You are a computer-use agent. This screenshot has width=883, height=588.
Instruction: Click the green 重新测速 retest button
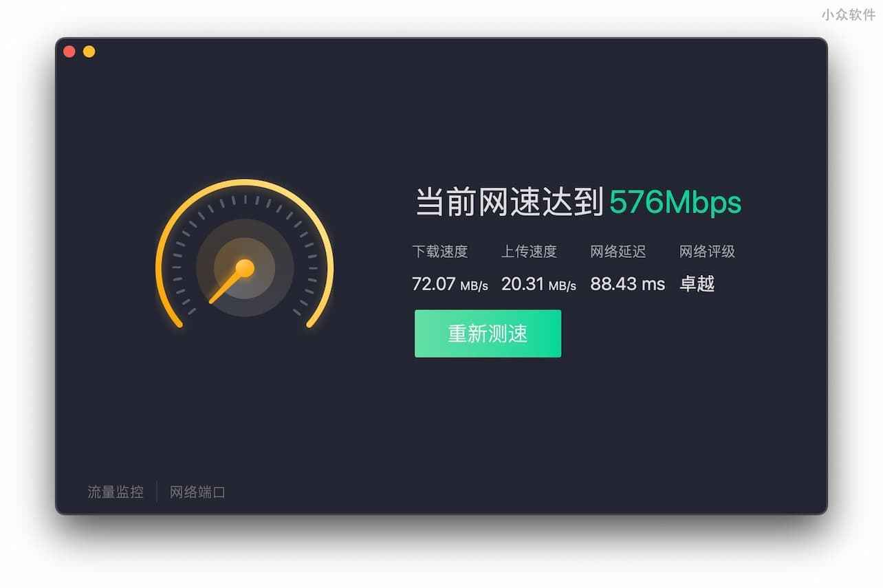tap(488, 334)
